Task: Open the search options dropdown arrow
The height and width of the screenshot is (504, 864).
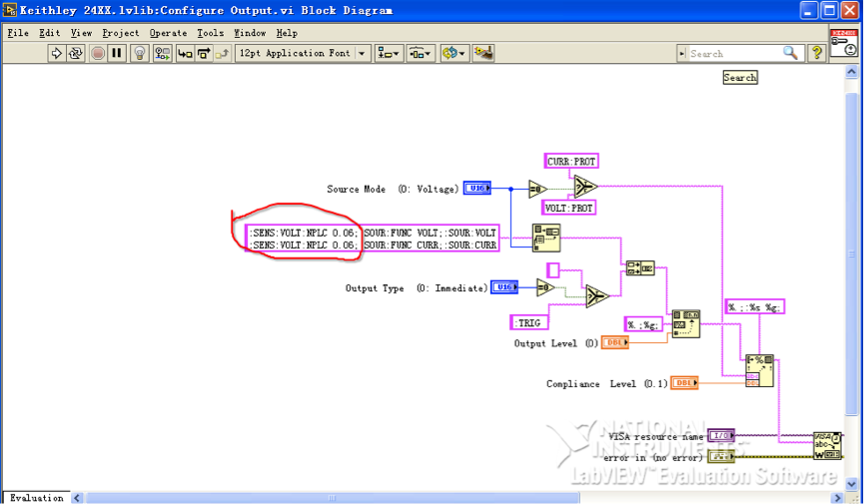Action: click(x=682, y=54)
